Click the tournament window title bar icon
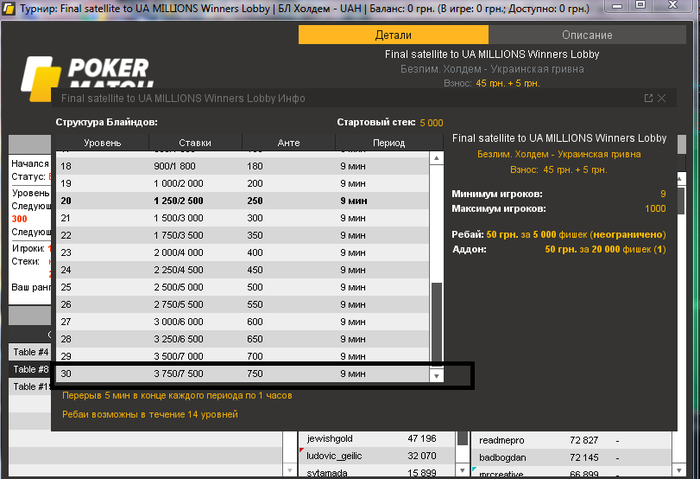This screenshot has width=700, height=479. pyautogui.click(x=9, y=8)
